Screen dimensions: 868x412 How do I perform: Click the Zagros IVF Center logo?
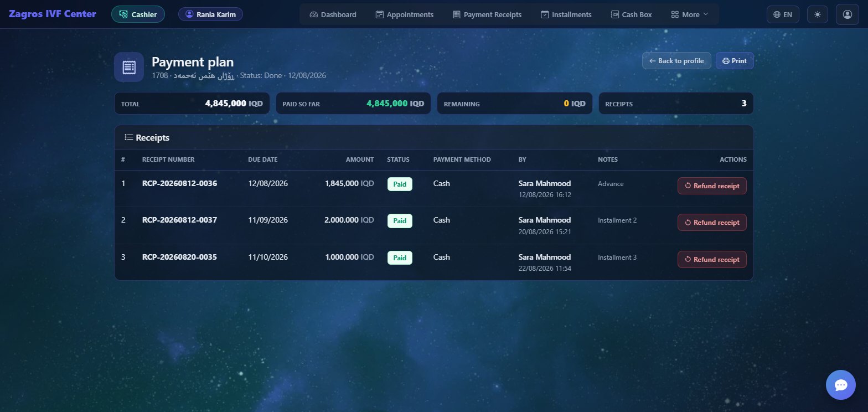point(53,14)
